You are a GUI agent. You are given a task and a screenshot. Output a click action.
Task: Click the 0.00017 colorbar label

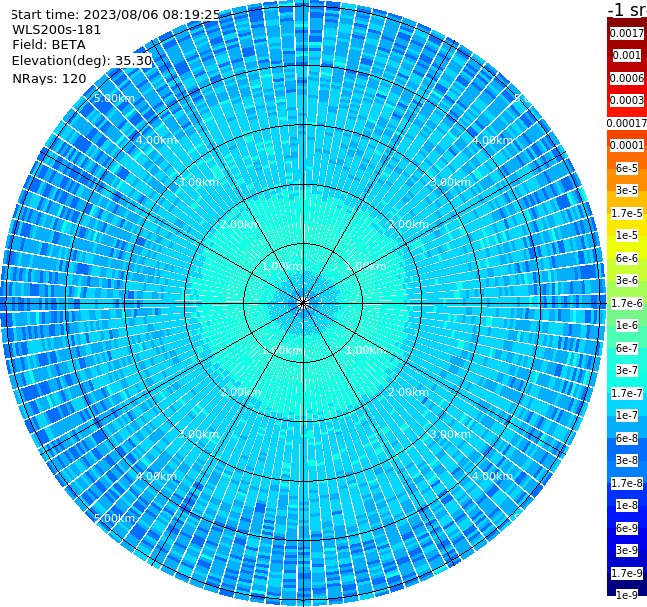tap(627, 123)
